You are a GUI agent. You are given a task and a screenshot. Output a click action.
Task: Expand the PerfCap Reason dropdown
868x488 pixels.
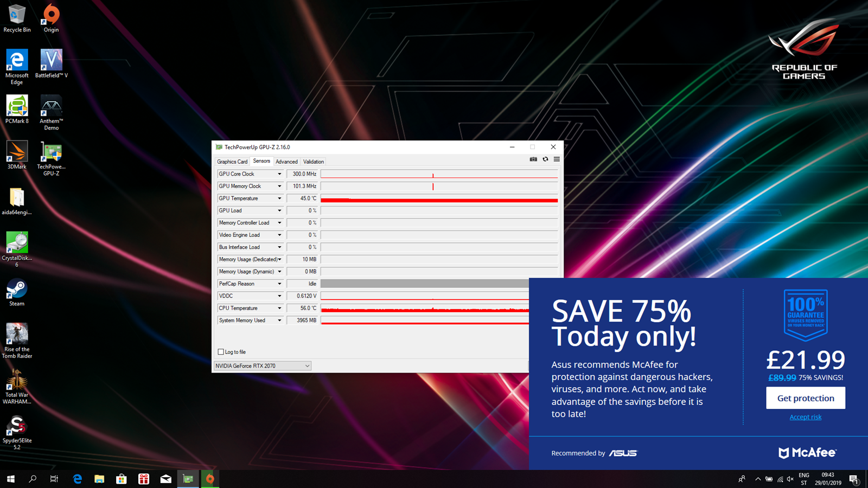[279, 284]
